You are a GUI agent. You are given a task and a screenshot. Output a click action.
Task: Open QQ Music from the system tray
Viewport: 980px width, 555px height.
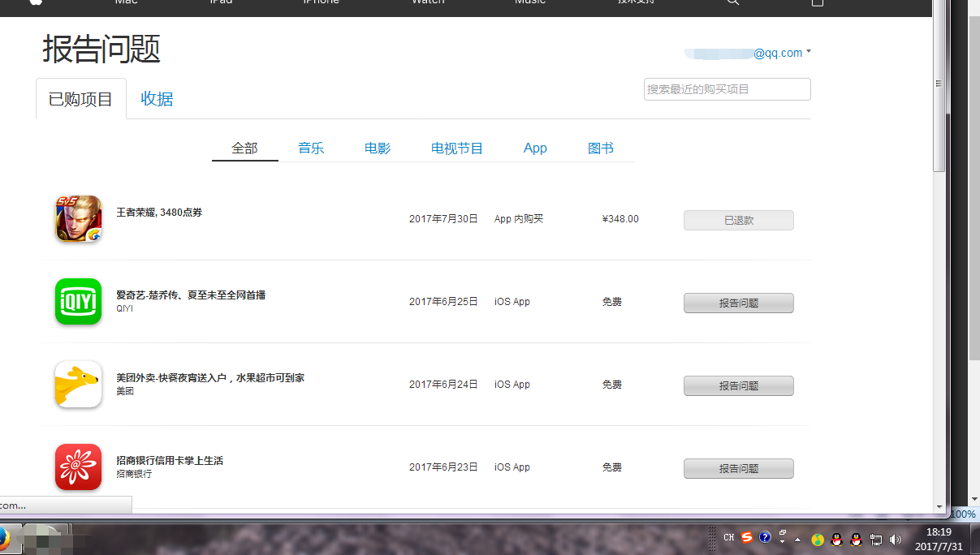(x=818, y=540)
